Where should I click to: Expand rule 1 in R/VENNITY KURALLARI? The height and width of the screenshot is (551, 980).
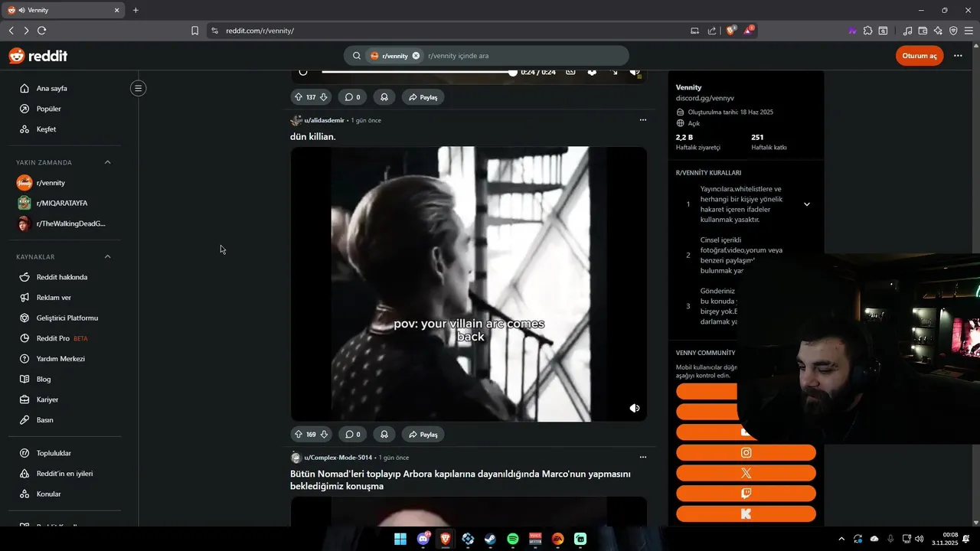(806, 204)
